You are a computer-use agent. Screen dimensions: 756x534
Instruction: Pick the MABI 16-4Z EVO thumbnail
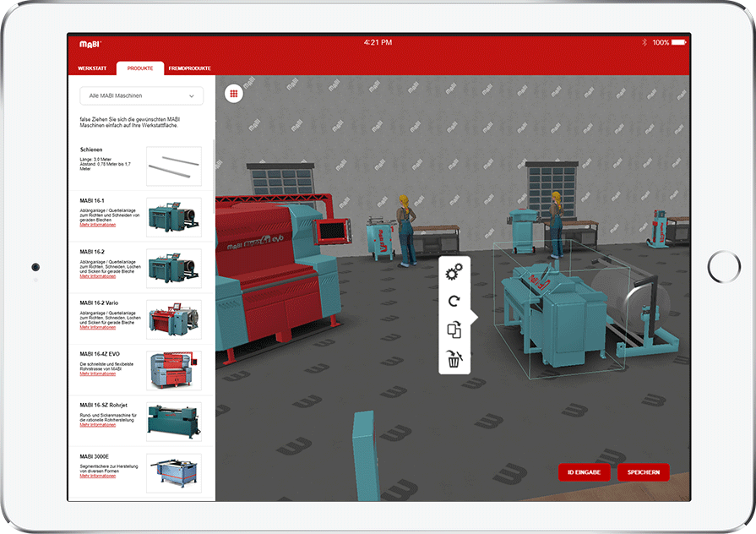point(174,370)
